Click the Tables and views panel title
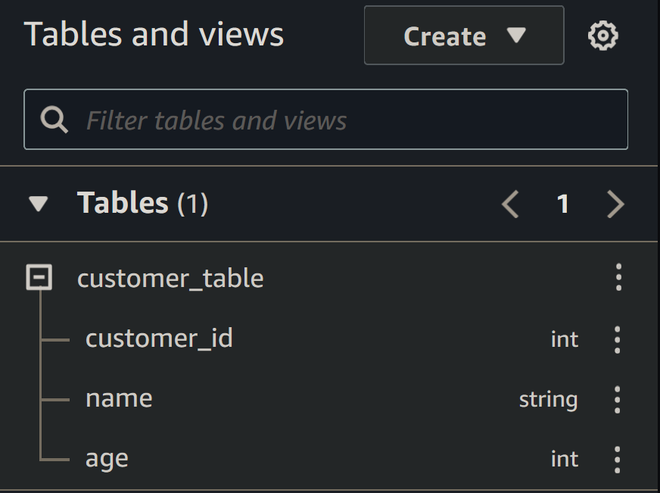 pyautogui.click(x=154, y=34)
